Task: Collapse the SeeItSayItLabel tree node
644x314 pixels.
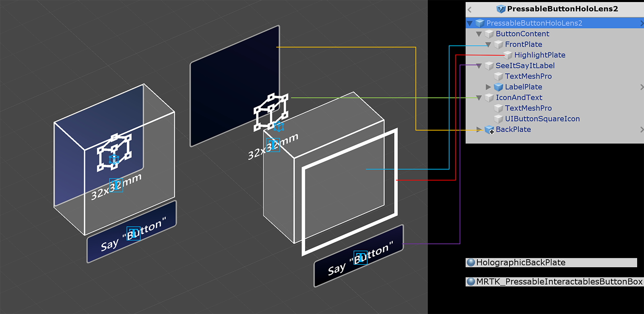Action: (479, 66)
